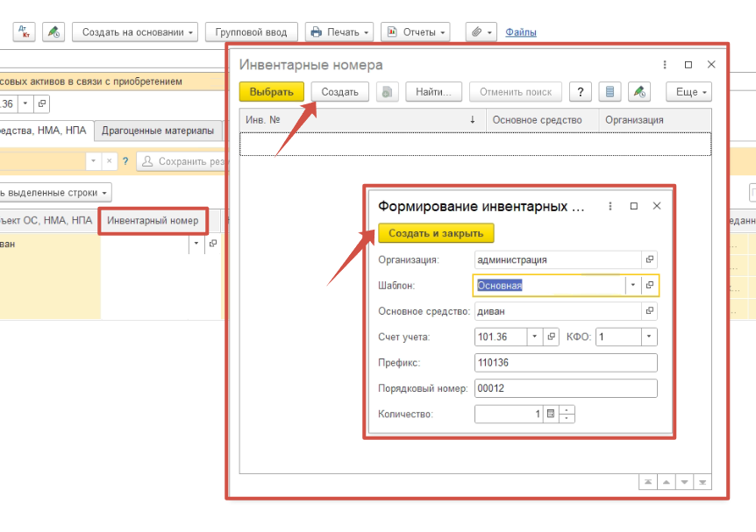Image resolution: width=756 pixels, height=532 pixels.
Task: Move up one row in list
Action: pos(667,482)
